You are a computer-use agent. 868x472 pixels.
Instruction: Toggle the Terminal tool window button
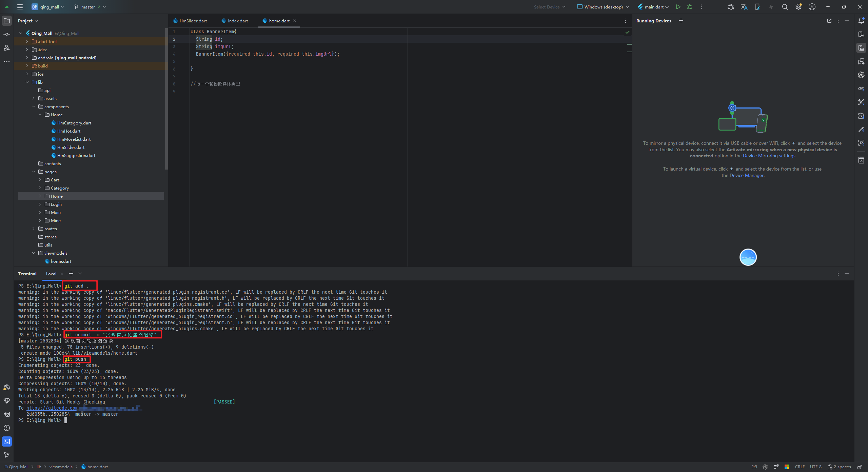pos(6,441)
